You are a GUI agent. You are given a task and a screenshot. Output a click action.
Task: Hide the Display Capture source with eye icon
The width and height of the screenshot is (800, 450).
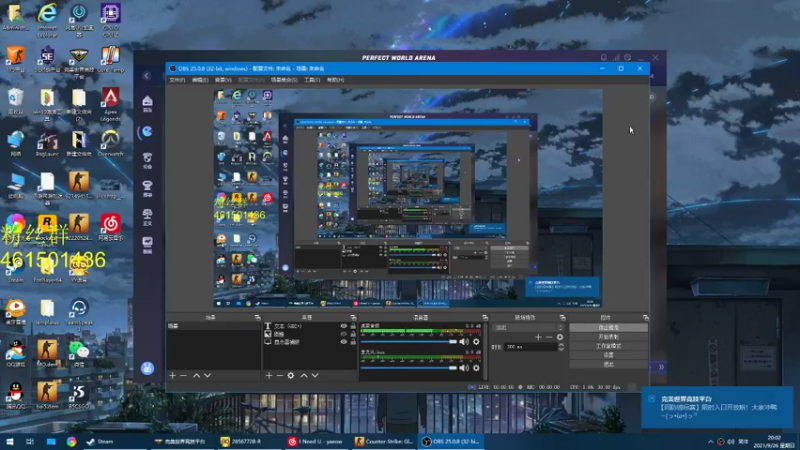pos(343,342)
